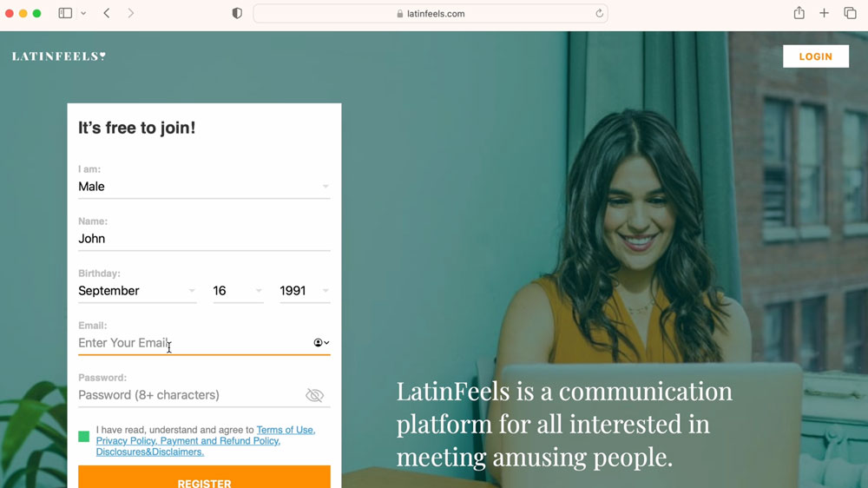868x488 pixels.
Task: Go back with the left arrow
Action: [x=107, y=13]
